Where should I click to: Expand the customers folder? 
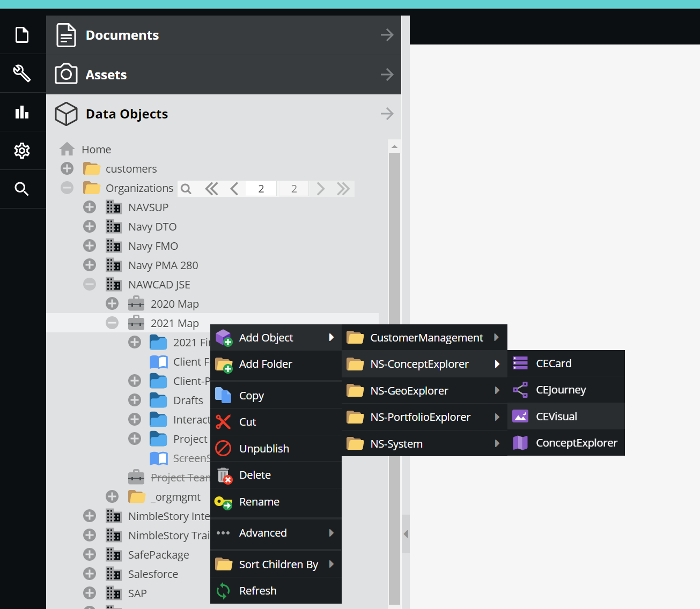(x=67, y=168)
